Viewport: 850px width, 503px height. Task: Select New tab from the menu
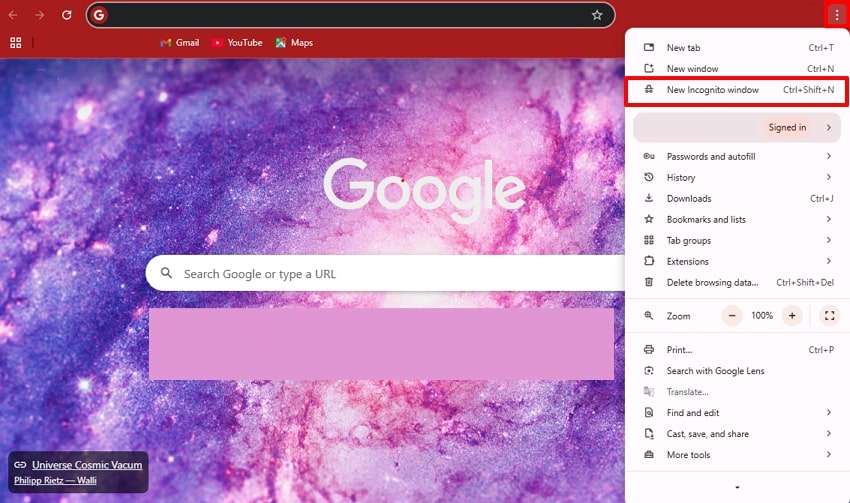click(737, 48)
